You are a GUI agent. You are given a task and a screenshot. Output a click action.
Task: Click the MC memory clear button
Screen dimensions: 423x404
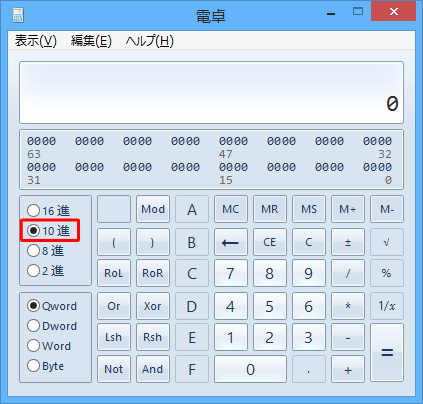click(x=231, y=209)
